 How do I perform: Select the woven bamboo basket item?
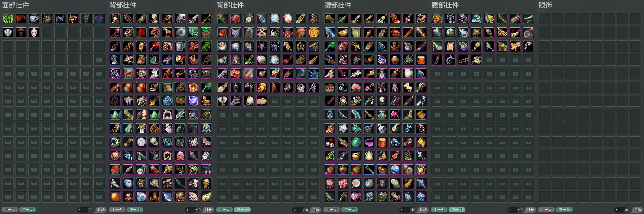(x=356, y=32)
